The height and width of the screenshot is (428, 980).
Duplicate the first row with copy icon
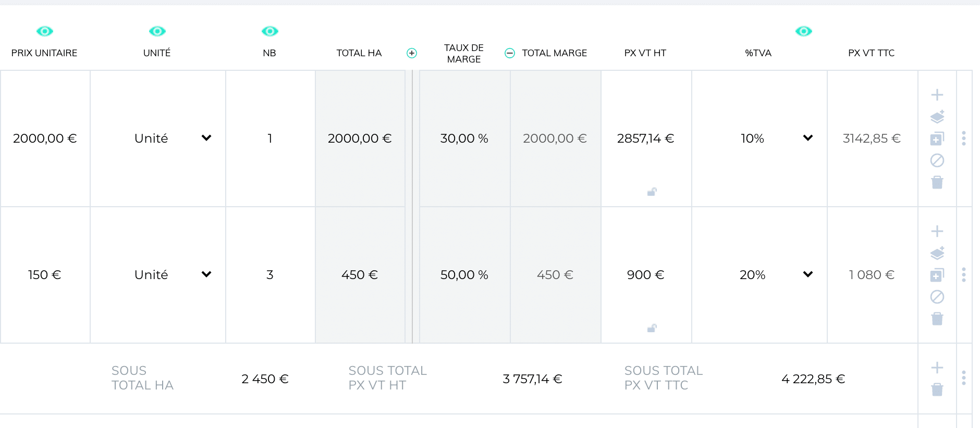tap(937, 139)
